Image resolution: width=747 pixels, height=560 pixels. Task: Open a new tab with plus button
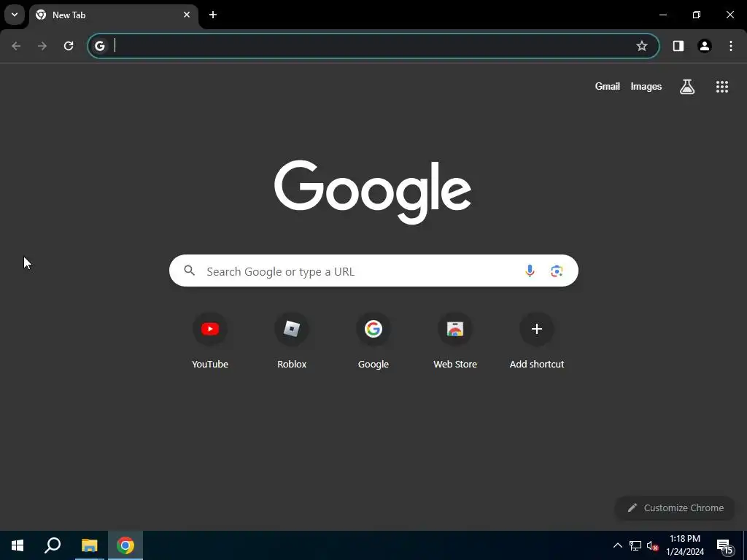[213, 15]
